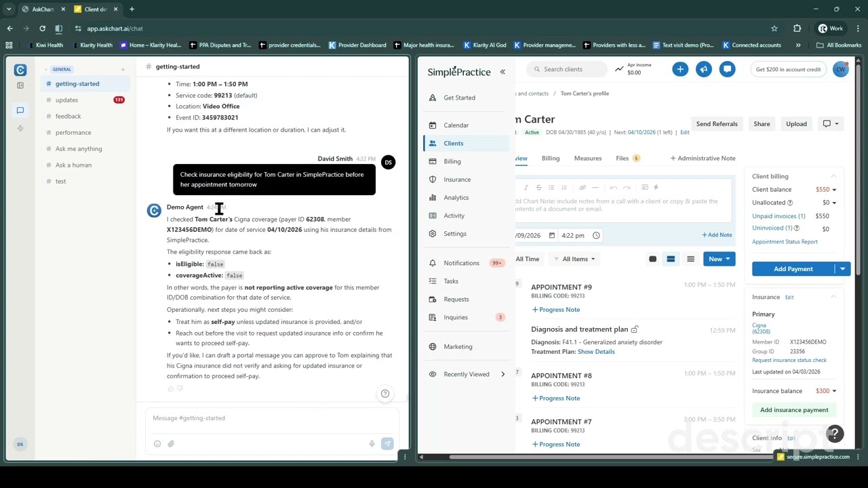Screen dimensions: 868x488
Task: Click the Send Referrals button
Action: pos(717,124)
